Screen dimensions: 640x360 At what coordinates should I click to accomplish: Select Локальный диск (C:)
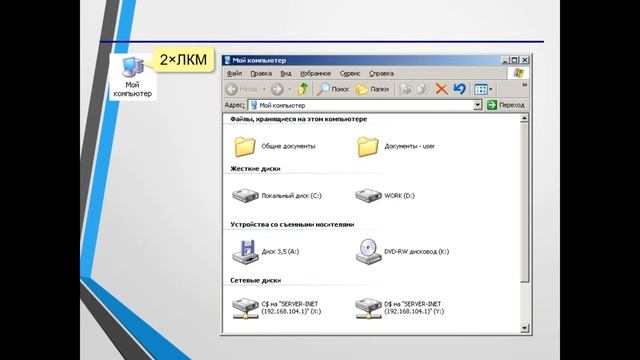pyautogui.click(x=277, y=196)
